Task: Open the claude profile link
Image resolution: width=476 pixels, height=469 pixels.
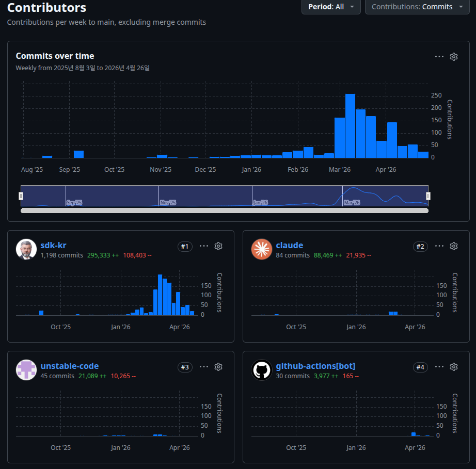Action: pos(289,245)
